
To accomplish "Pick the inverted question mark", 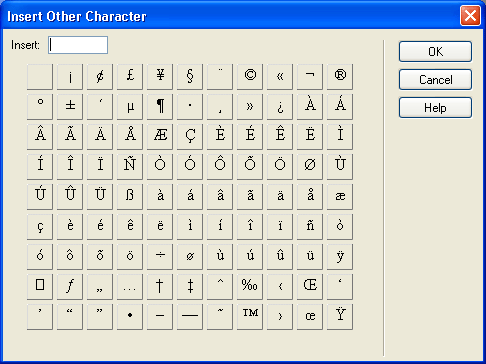I will (x=280, y=107).
